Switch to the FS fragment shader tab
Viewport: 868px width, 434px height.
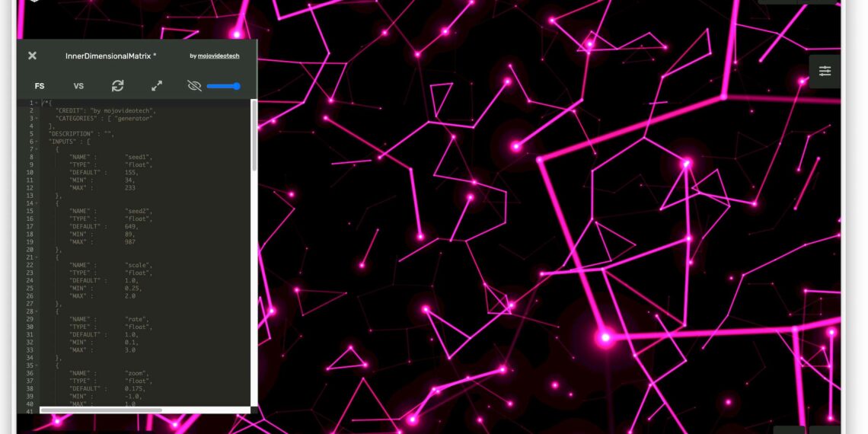(x=40, y=86)
